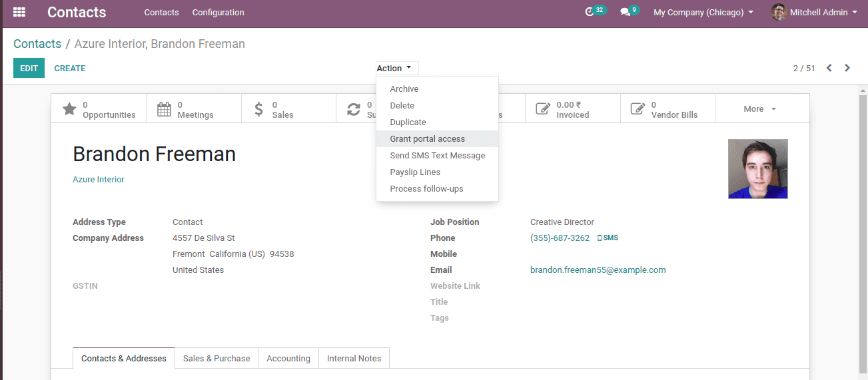868x380 pixels.
Task: Open the Mitchell Admin user menu
Action: click(815, 12)
